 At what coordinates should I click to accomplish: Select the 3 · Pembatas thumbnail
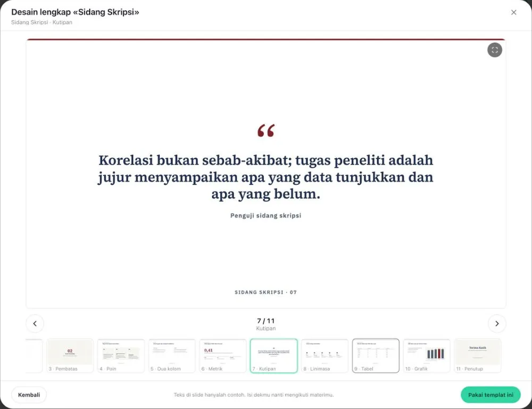coord(70,356)
